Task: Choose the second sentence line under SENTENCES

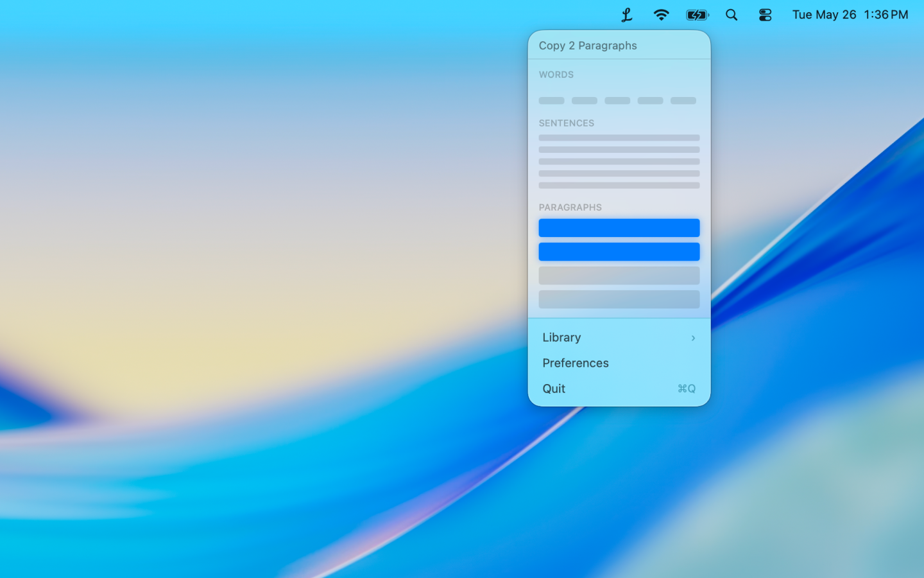Action: (x=619, y=150)
